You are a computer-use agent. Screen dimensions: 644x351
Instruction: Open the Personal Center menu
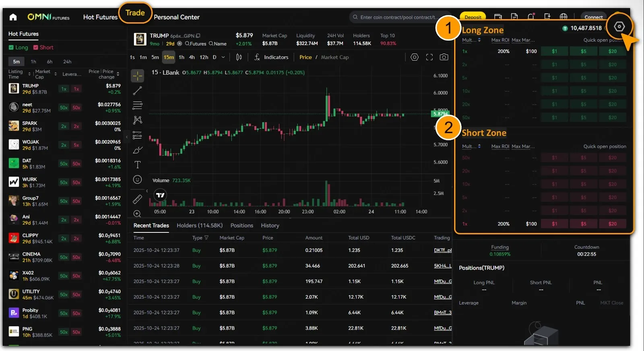click(176, 17)
